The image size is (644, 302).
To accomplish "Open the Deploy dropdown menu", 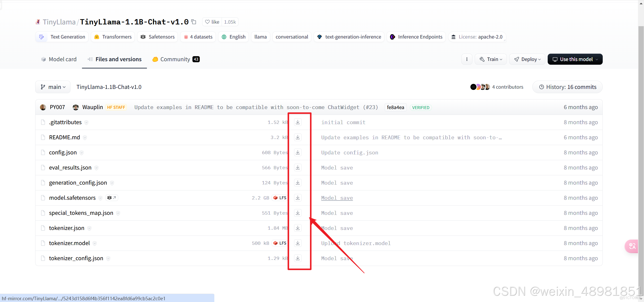I will 527,59.
